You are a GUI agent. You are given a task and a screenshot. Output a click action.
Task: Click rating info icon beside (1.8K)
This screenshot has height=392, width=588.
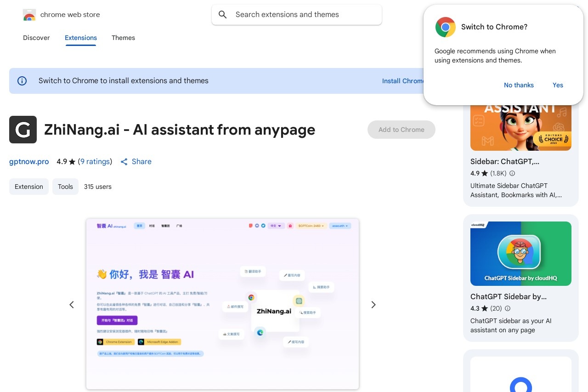[x=512, y=174]
